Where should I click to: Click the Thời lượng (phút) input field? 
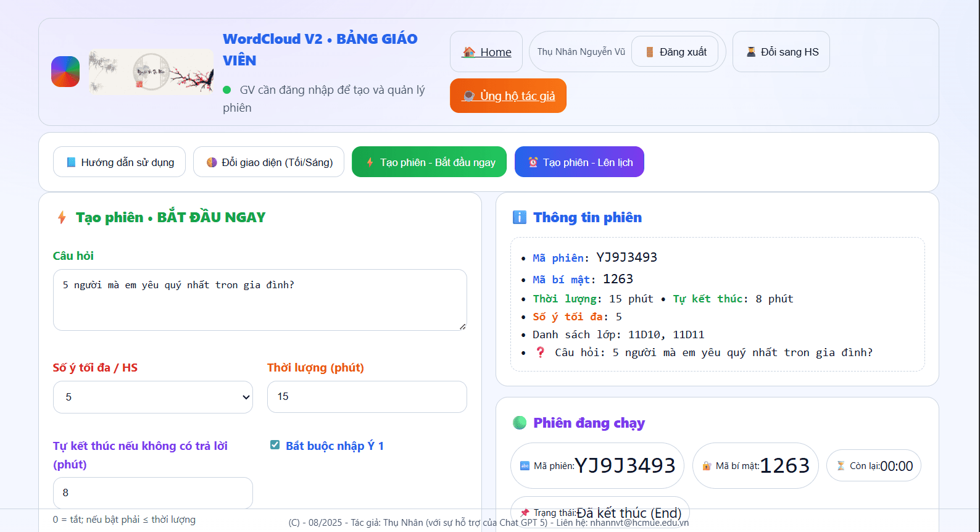(367, 397)
